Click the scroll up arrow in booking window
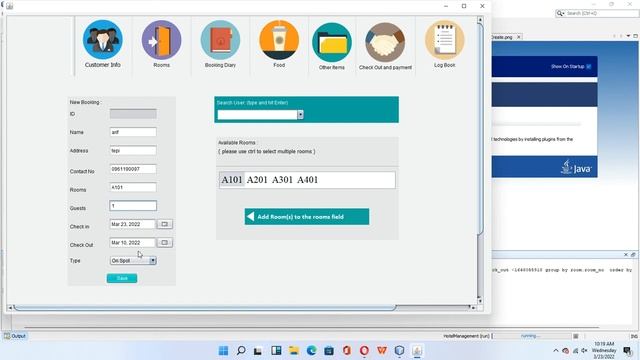Viewport: 640px width, 360px height. (480, 20)
